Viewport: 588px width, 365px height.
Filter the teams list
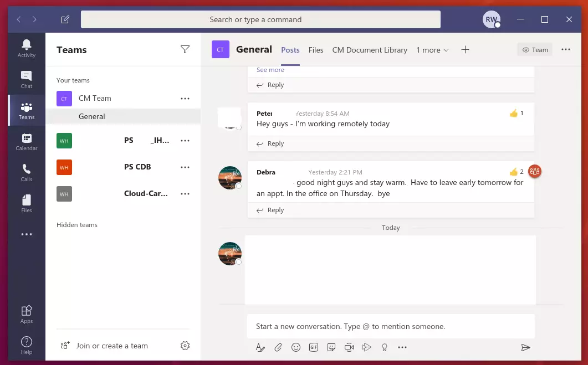pos(185,49)
